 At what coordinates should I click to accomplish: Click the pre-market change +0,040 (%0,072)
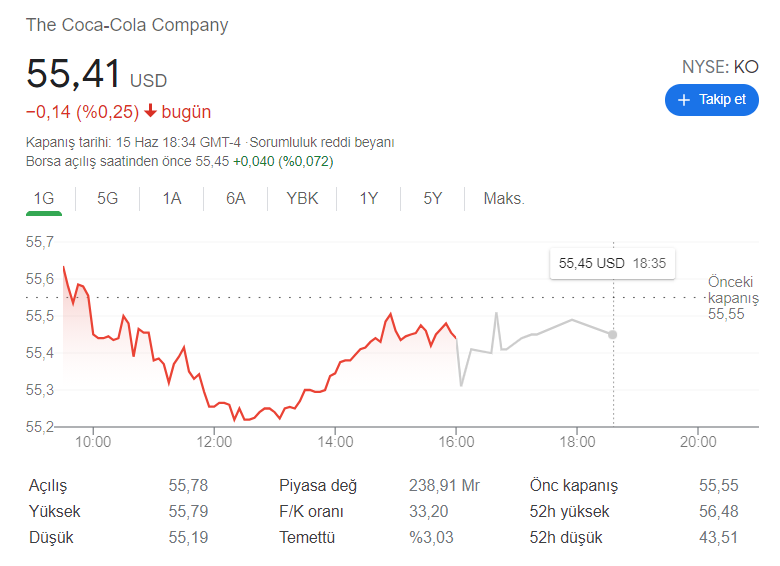[283, 161]
